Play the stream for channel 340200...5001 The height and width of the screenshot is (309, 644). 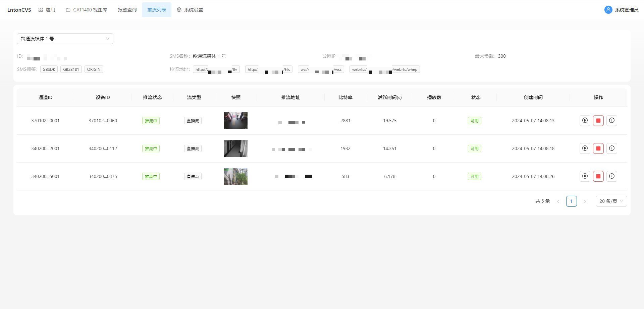coord(585,176)
